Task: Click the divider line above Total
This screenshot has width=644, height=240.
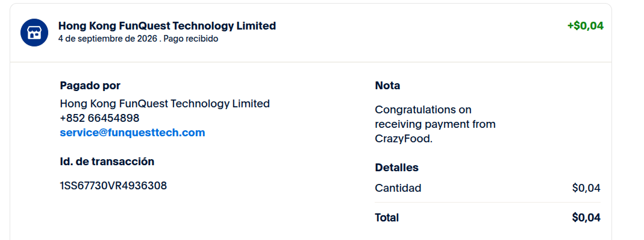Action: coord(487,202)
